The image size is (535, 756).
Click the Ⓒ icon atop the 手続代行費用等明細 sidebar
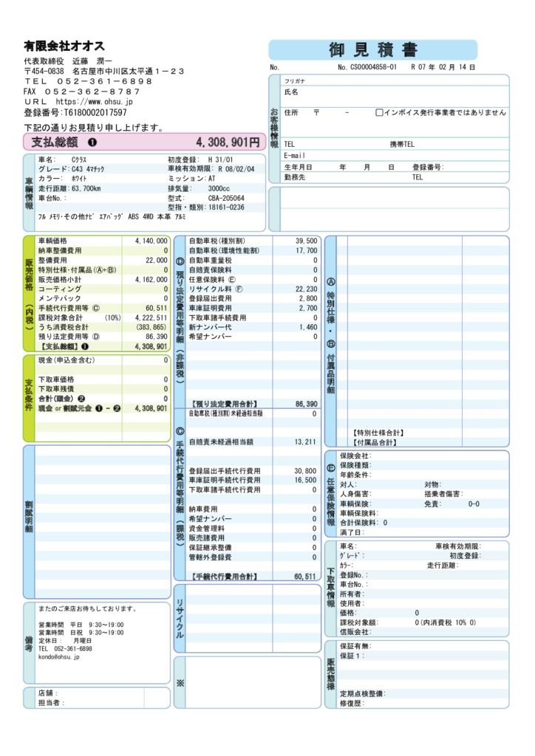coord(180,430)
